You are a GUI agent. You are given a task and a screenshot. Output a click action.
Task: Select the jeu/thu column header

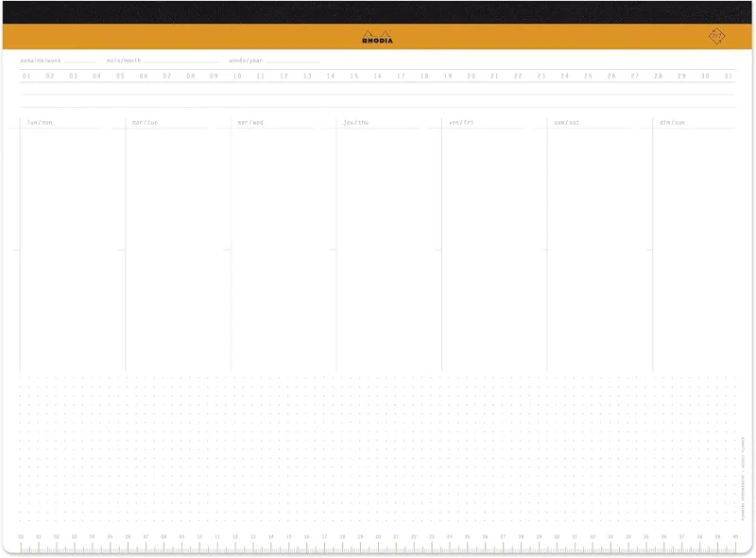coord(356,122)
